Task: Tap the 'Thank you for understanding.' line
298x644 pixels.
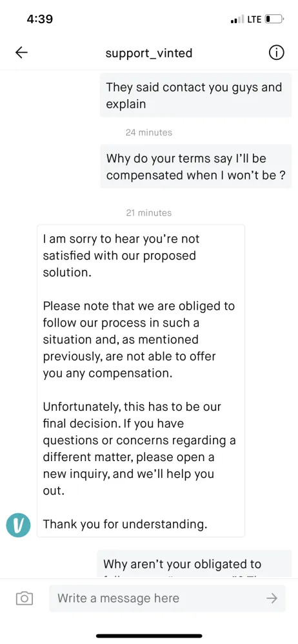Action: [125, 524]
